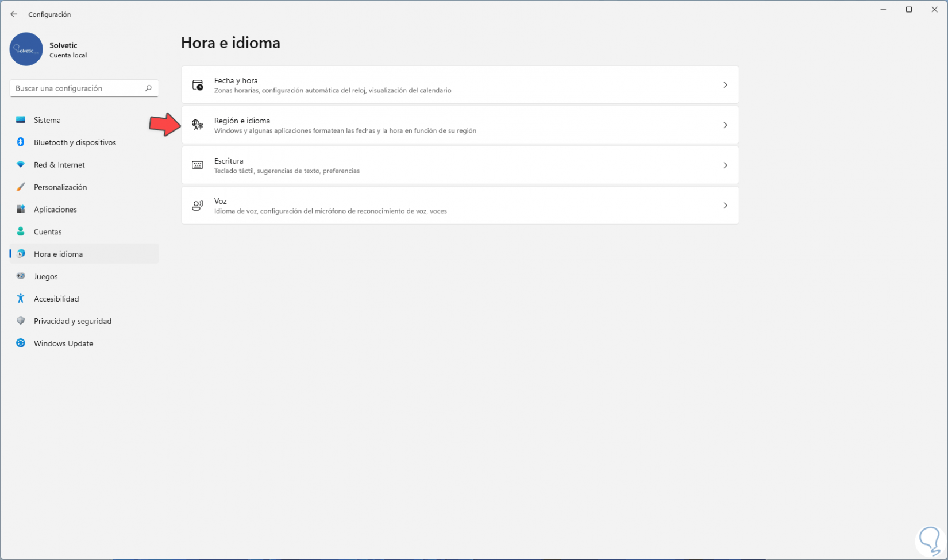This screenshot has width=948, height=560.
Task: Expand Fecha y hora chevron arrow
Action: [725, 85]
